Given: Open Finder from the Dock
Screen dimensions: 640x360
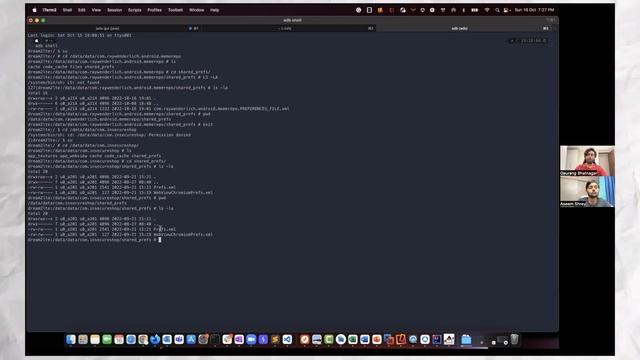Looking at the screenshot, I should 70,339.
